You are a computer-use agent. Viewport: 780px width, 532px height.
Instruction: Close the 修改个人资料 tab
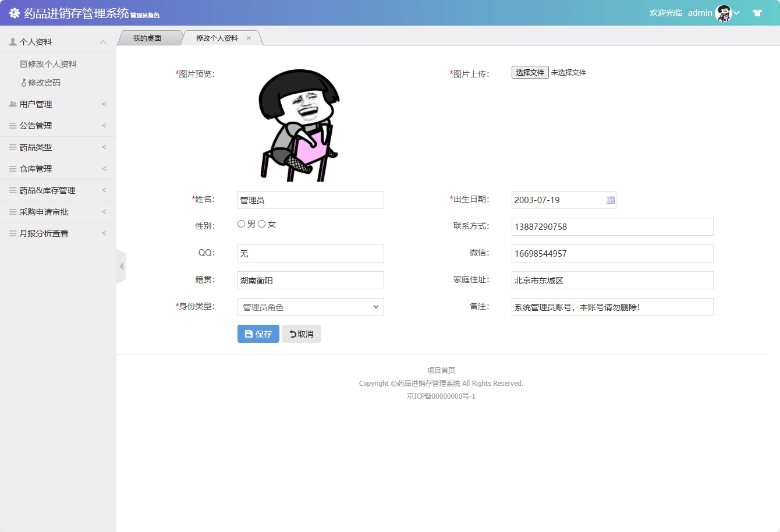(249, 37)
